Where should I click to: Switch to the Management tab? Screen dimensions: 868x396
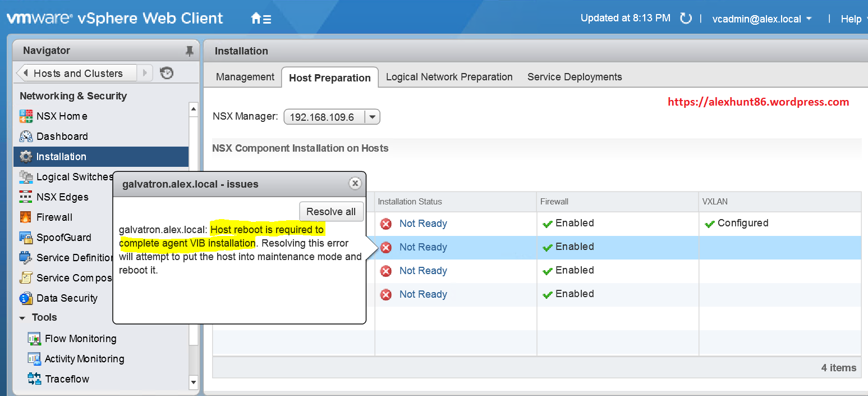(x=245, y=77)
